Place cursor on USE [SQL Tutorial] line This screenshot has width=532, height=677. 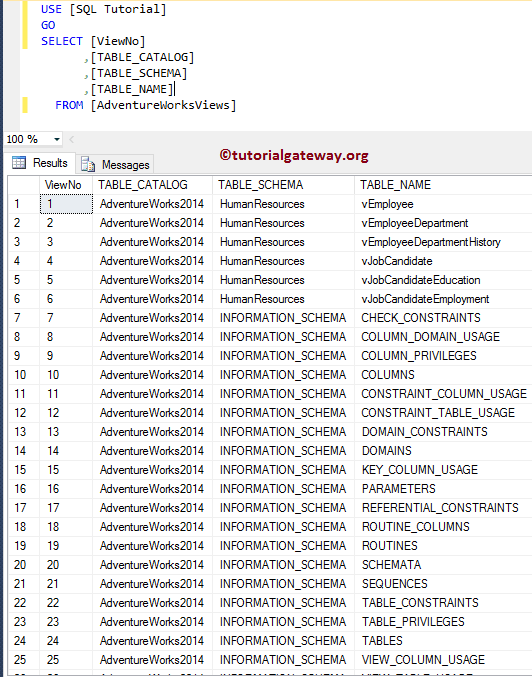coord(104,9)
